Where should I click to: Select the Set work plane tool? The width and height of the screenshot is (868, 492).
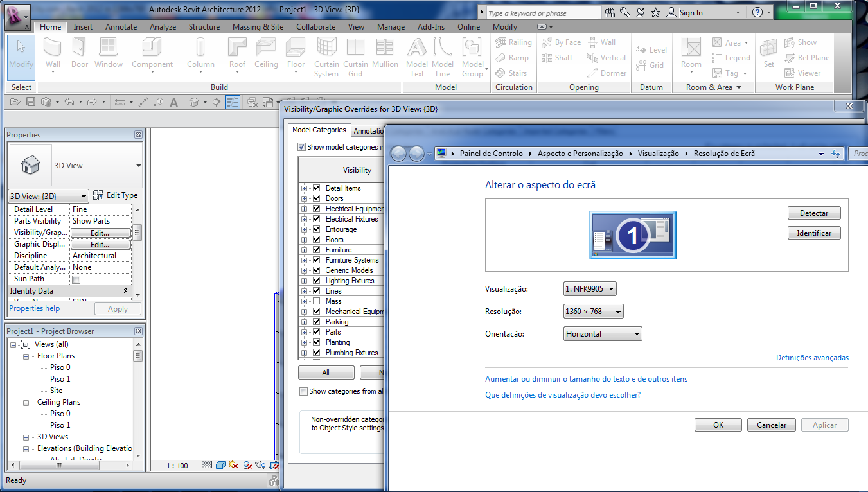(x=768, y=53)
